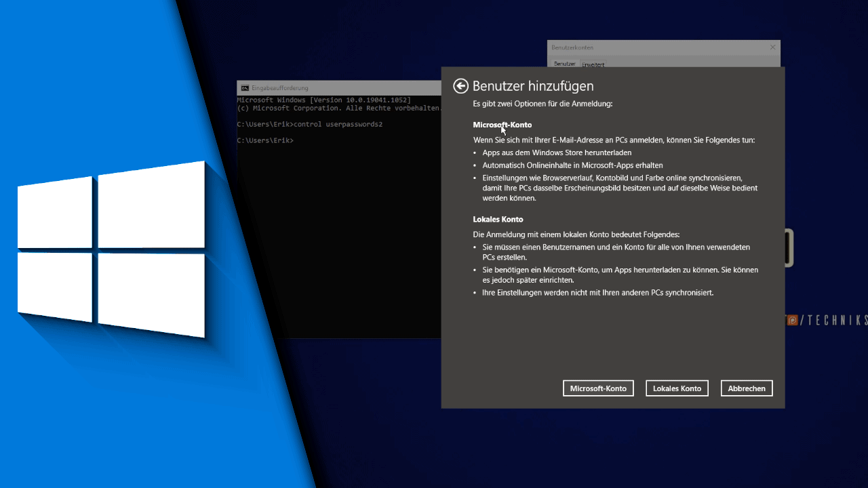
Task: Click the Eingabeaufforderung window's cmd icon
Action: pyautogui.click(x=245, y=88)
